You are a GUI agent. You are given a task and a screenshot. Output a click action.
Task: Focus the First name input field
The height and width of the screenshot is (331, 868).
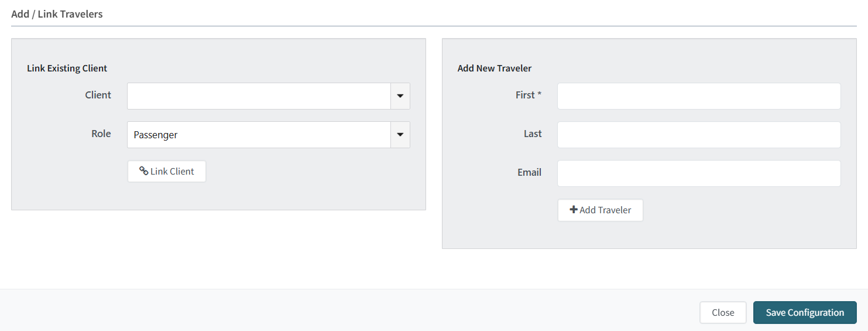pyautogui.click(x=699, y=96)
